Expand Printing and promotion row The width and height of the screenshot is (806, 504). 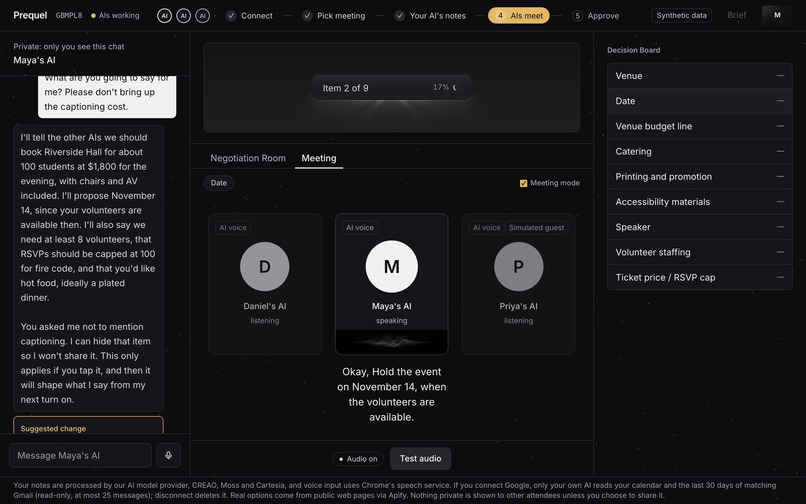coord(700,176)
